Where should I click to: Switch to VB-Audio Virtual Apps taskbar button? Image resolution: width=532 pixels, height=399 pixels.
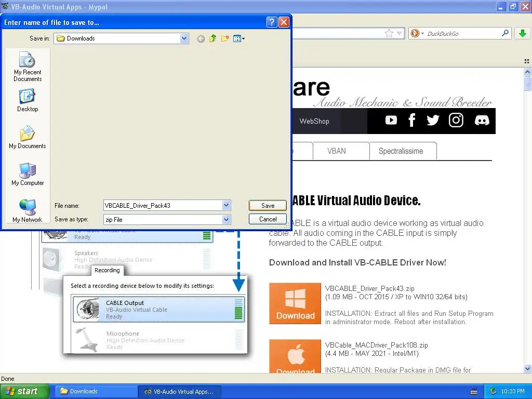(x=180, y=392)
